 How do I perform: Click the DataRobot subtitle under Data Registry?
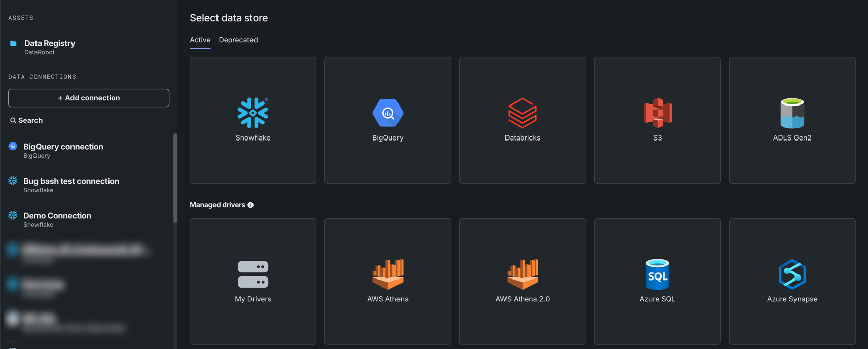tap(39, 52)
